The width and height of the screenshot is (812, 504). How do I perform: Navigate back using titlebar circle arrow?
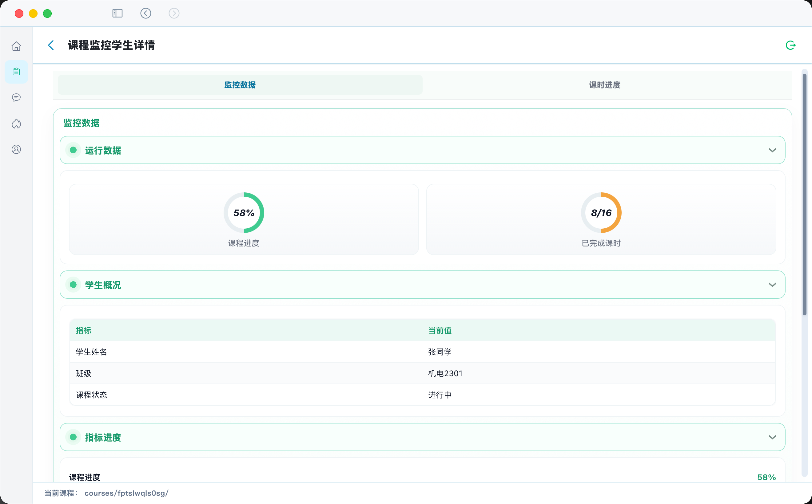146,13
